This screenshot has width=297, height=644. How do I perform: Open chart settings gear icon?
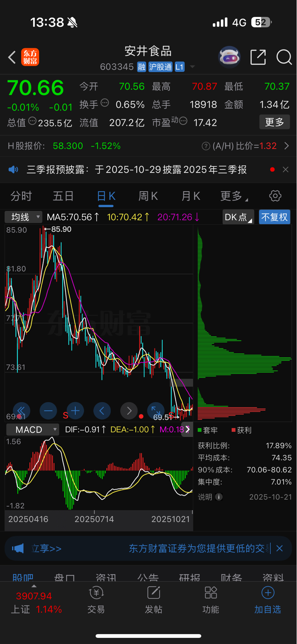point(275,196)
